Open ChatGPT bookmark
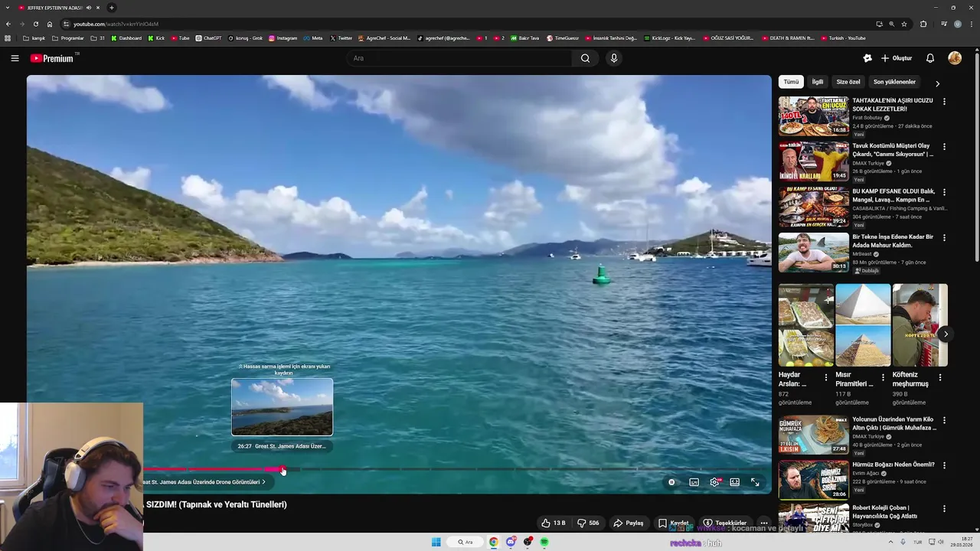980x551 pixels. click(x=208, y=38)
